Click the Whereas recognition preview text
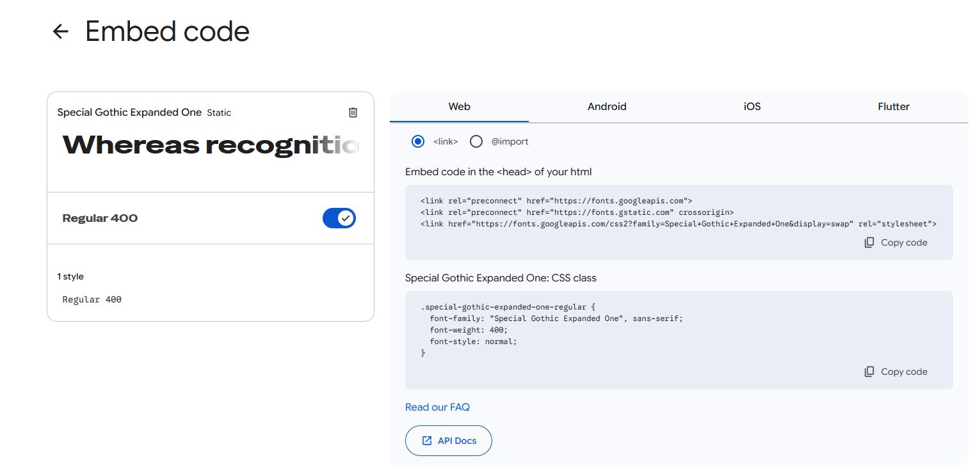Screen dimensions: 980x472 211,146
